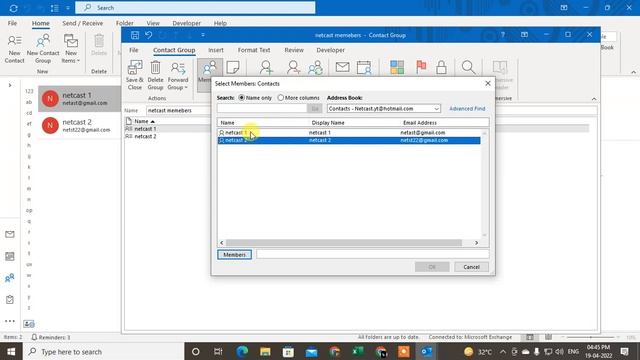This screenshot has width=640, height=360.
Task: Click the Add Members person-plus icon
Action: click(266, 67)
